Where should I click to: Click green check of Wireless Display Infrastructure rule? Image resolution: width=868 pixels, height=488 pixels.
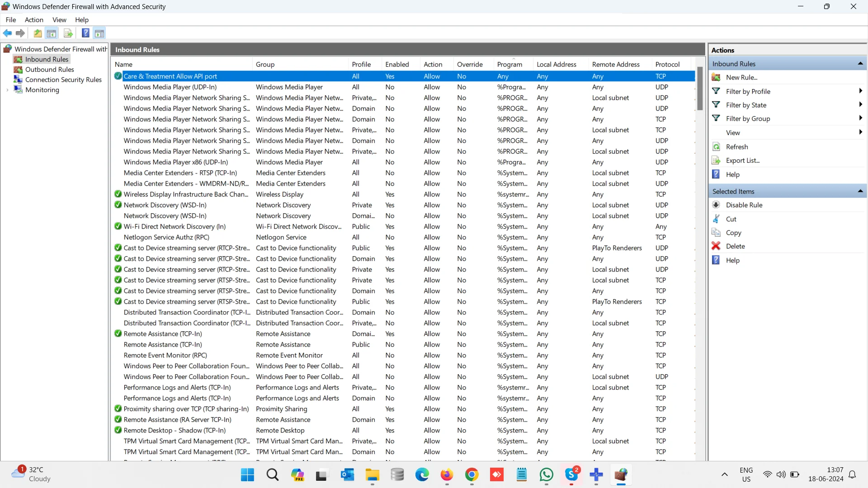point(118,194)
